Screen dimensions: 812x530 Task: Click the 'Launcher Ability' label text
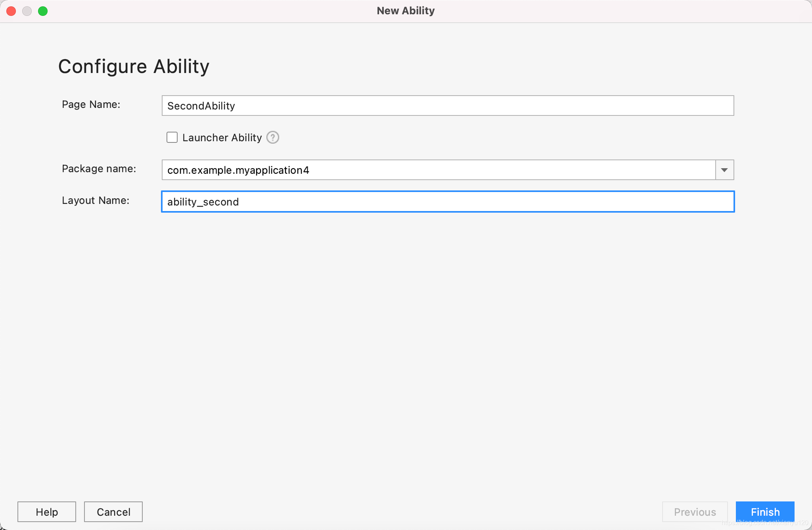tap(222, 138)
